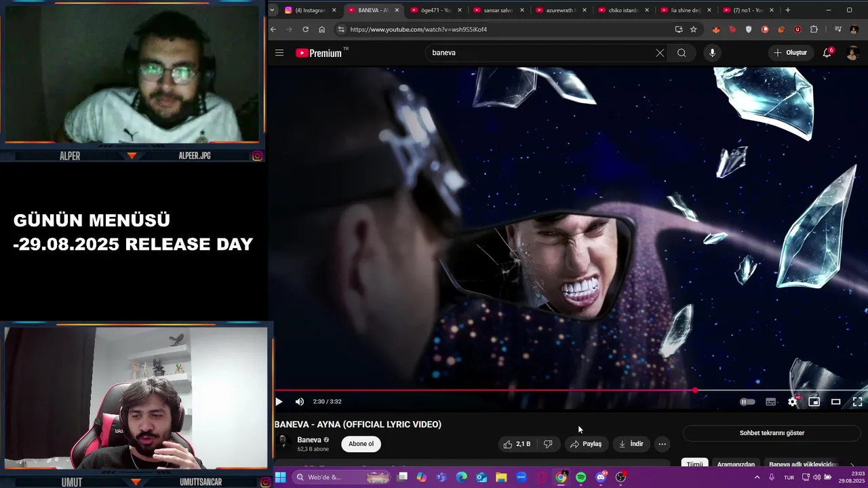Image resolution: width=868 pixels, height=488 pixels.
Task: Open browser media control icon
Action: [x=838, y=29]
